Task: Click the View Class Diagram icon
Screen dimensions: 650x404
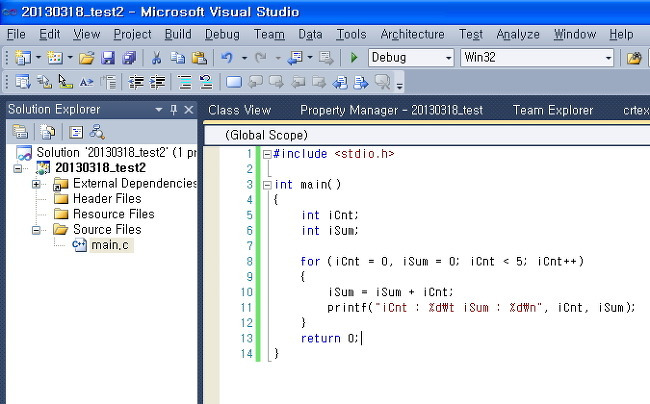Action: click(97, 132)
